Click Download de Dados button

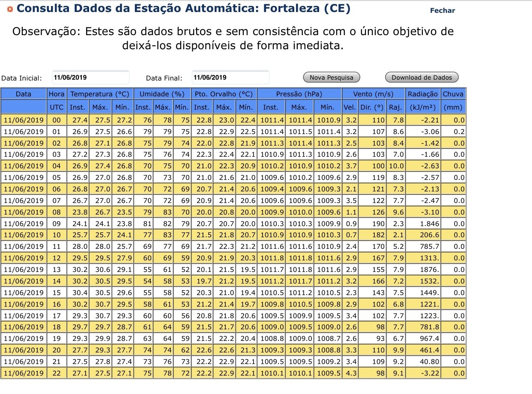click(x=422, y=78)
